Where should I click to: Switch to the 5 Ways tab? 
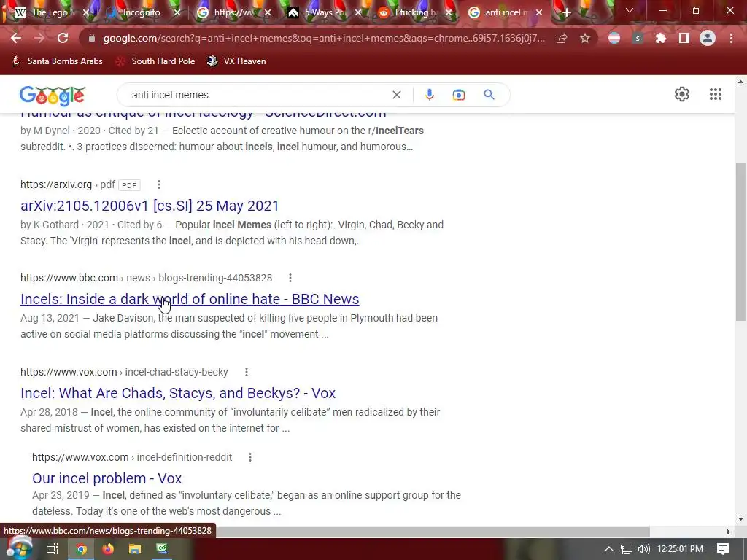tap(324, 12)
